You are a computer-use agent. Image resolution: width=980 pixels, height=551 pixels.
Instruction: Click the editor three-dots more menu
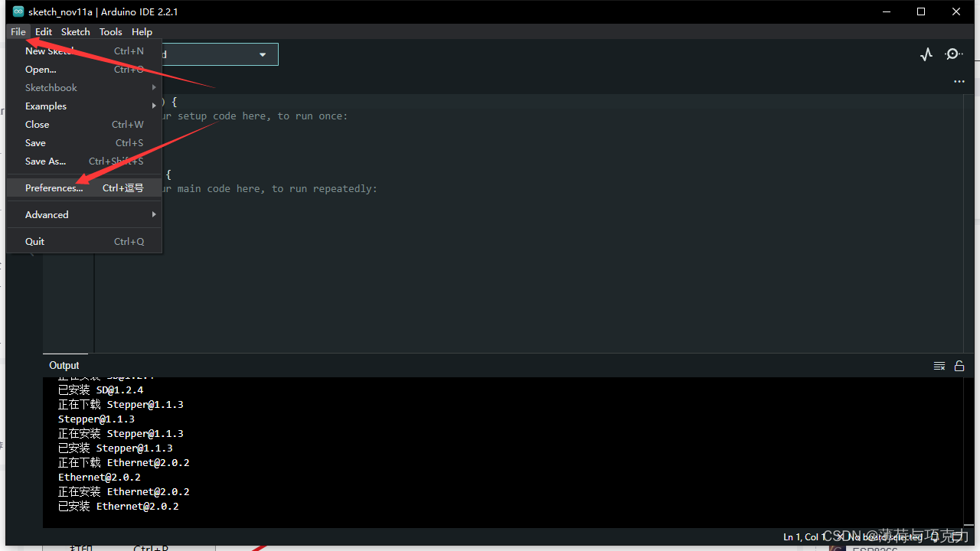click(x=959, y=81)
